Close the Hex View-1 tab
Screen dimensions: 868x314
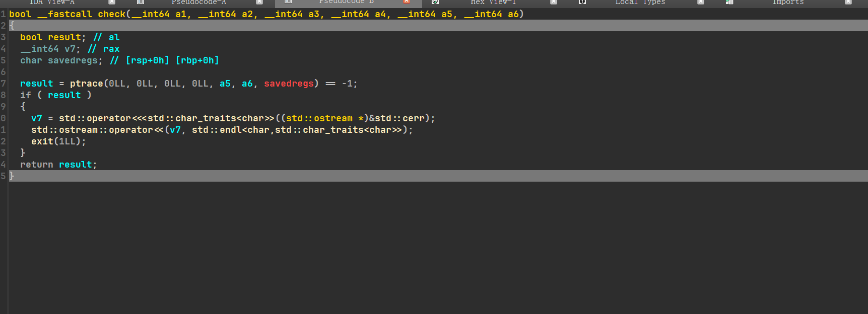click(x=554, y=2)
